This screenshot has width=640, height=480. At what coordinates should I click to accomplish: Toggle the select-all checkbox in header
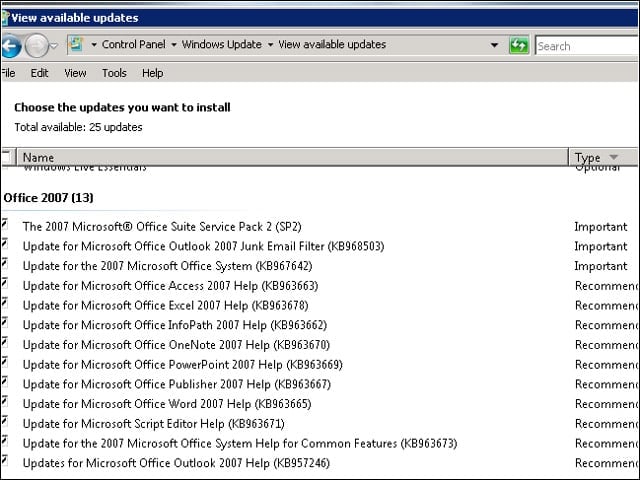tap(6, 157)
